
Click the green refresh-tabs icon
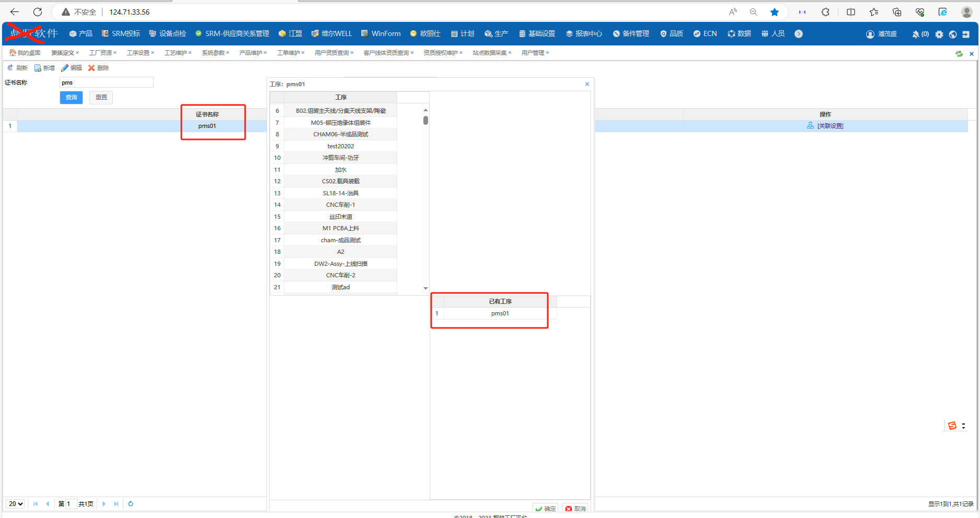[959, 53]
